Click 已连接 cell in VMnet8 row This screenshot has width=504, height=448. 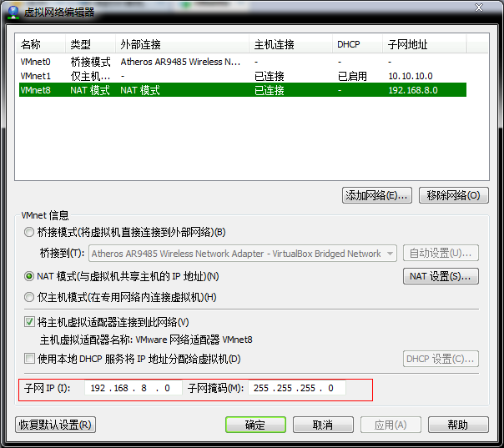[269, 90]
